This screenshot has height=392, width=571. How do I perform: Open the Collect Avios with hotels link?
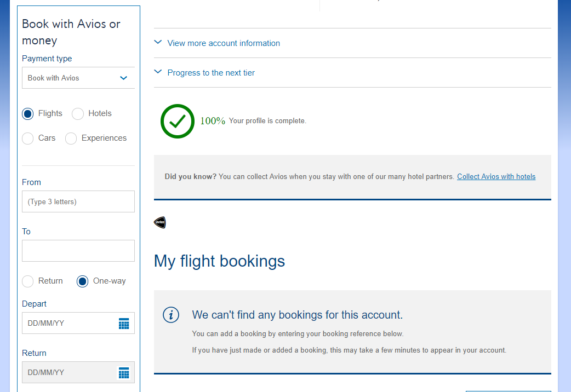[496, 176]
